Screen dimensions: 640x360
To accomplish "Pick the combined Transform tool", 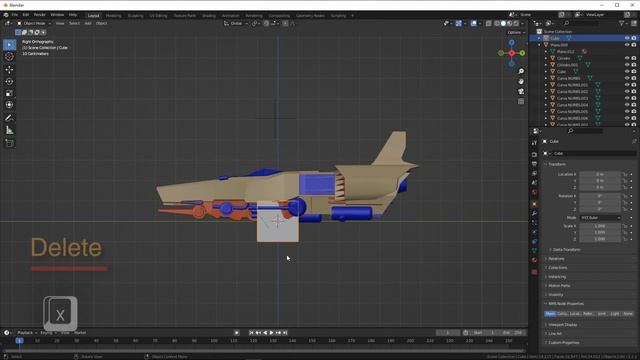I will (9, 105).
